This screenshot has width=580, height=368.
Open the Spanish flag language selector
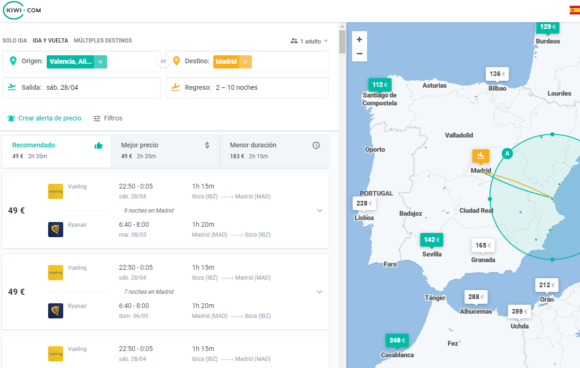(x=574, y=10)
